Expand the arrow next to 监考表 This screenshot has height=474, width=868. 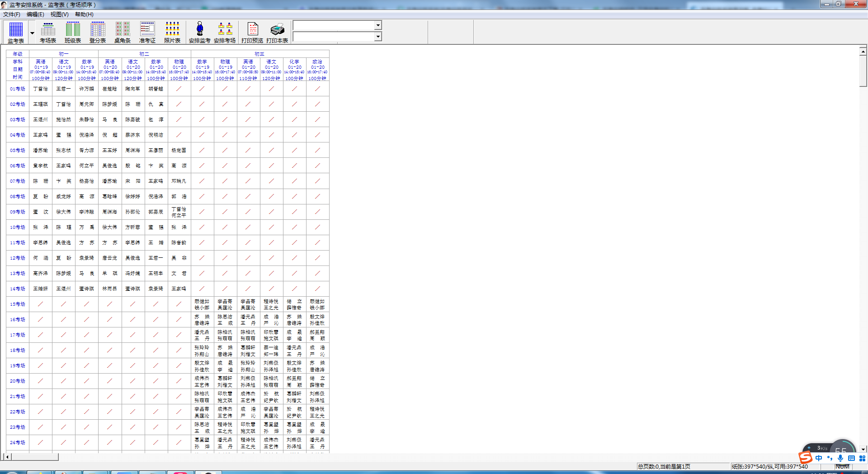point(32,33)
